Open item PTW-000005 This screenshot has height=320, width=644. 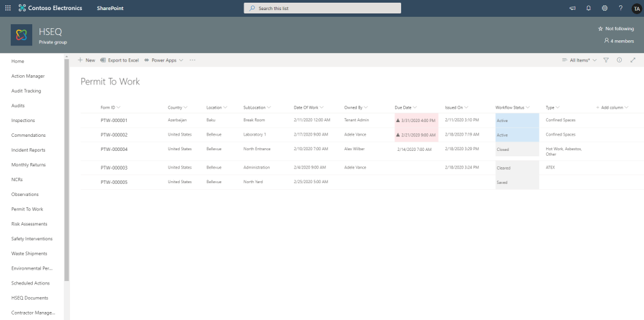coord(114,182)
